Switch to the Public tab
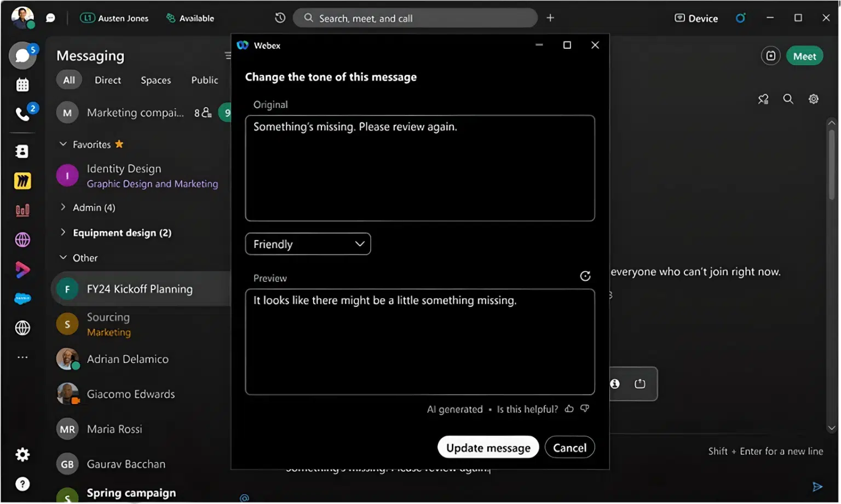 point(205,80)
